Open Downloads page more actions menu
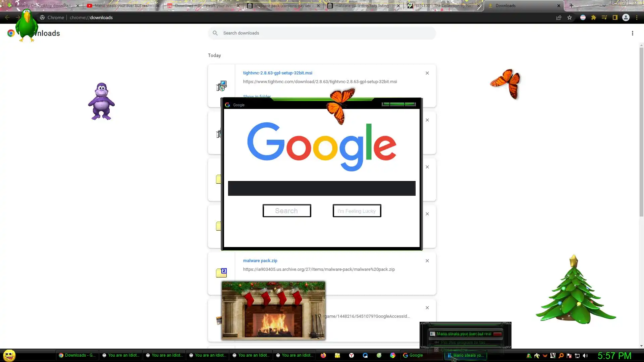 click(632, 33)
